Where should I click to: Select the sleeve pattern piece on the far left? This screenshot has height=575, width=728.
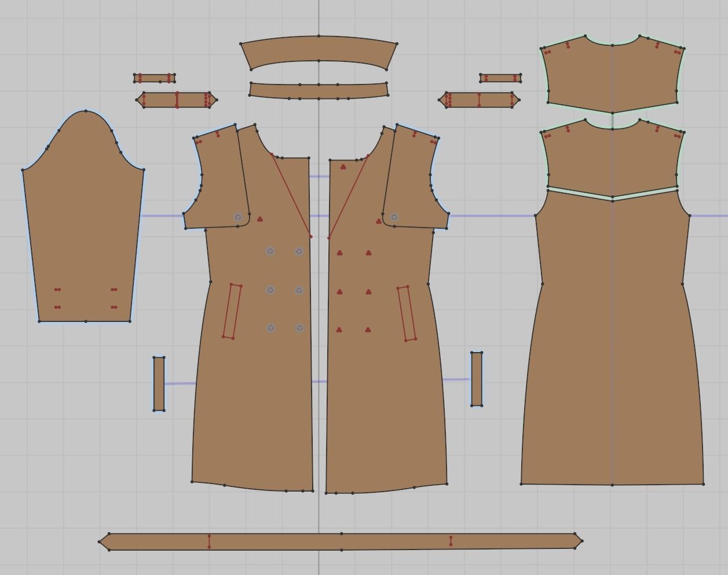(81, 232)
